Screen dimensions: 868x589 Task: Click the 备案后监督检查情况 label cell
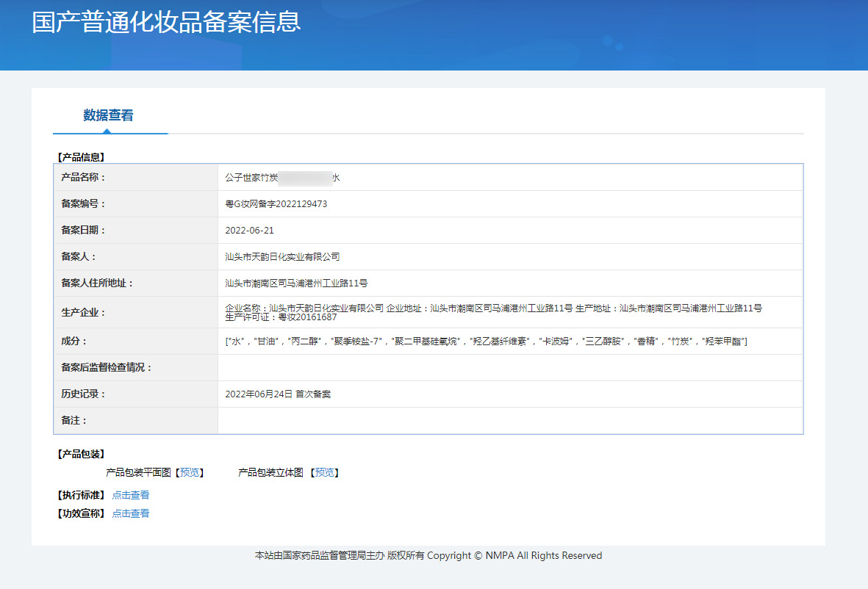tap(136, 368)
